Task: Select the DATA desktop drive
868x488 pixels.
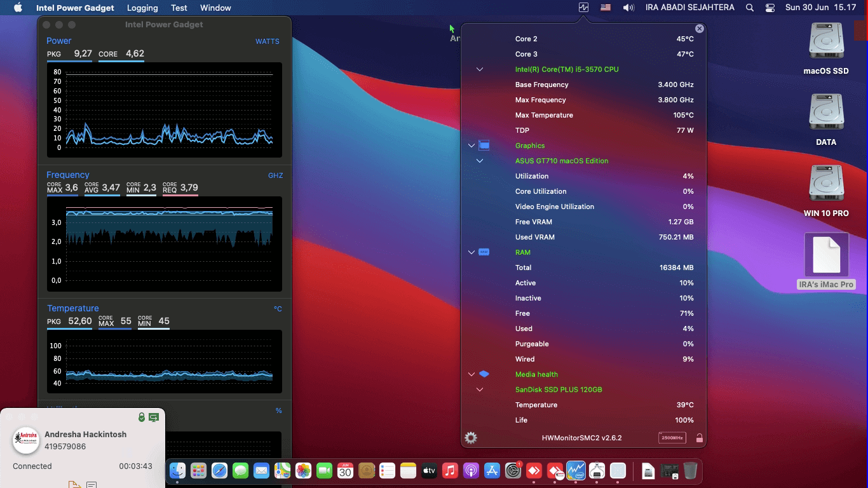Action: (x=826, y=120)
